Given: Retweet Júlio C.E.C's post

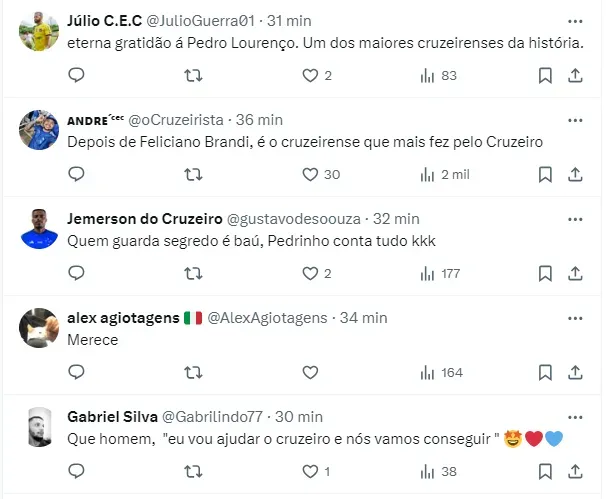Looking at the screenshot, I should [x=194, y=76].
